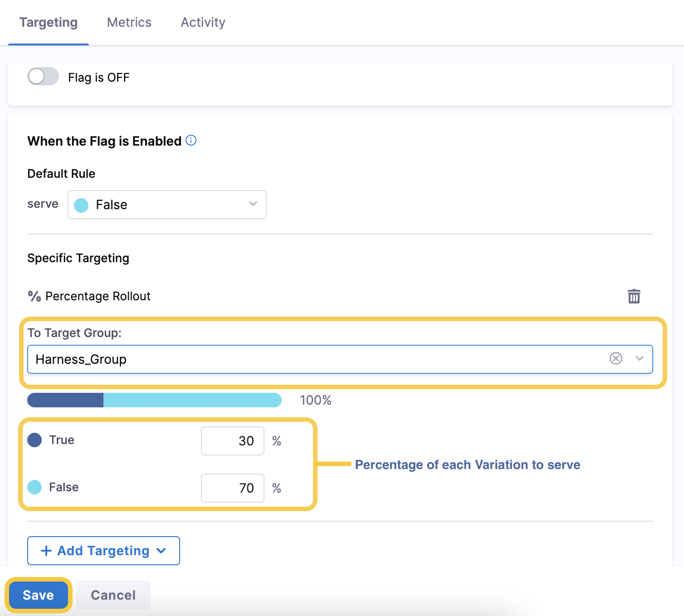Switch to the Metrics tab
684x616 pixels.
129,22
